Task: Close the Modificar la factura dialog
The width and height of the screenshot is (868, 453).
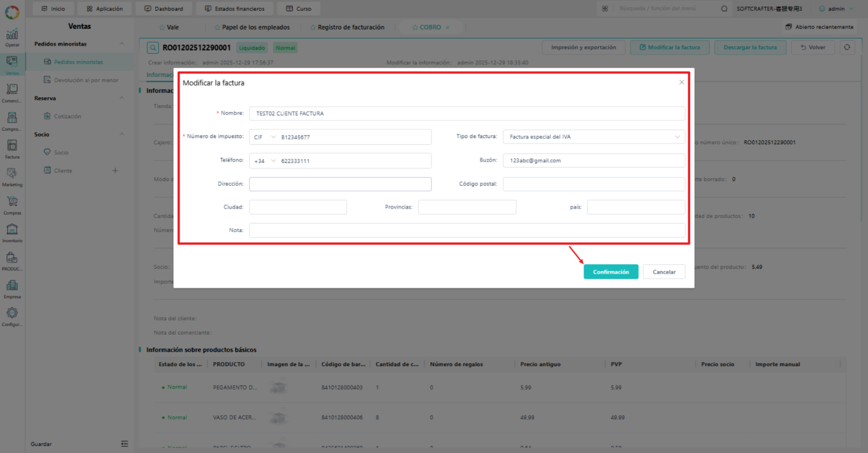Action: pyautogui.click(x=681, y=82)
